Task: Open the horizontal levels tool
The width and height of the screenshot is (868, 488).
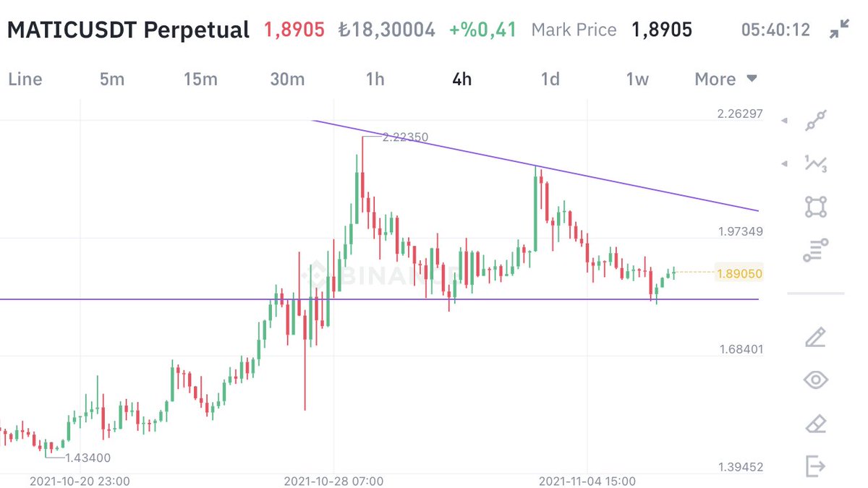Action: pyautogui.click(x=816, y=250)
